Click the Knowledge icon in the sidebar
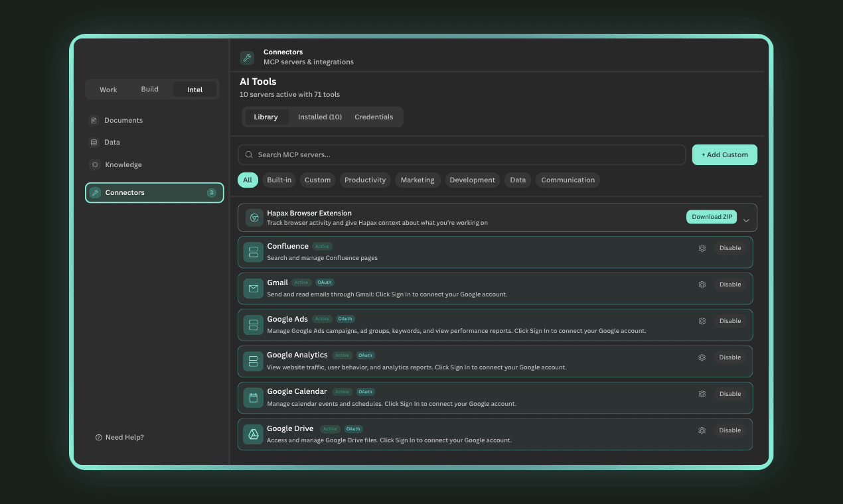 click(x=93, y=164)
